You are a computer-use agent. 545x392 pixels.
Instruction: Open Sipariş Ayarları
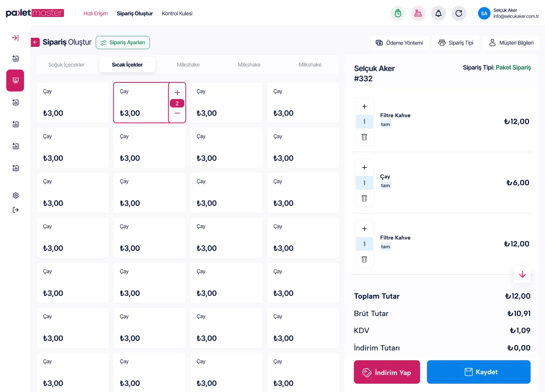pos(123,42)
